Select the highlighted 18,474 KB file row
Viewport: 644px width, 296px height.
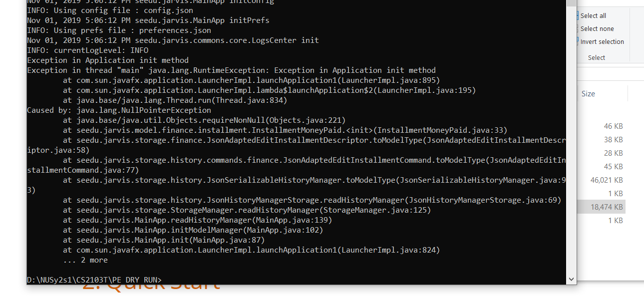(601, 207)
